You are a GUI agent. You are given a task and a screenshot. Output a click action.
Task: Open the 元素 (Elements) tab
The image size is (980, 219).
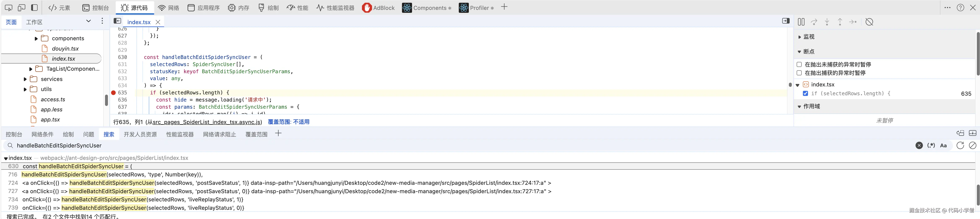coord(59,8)
